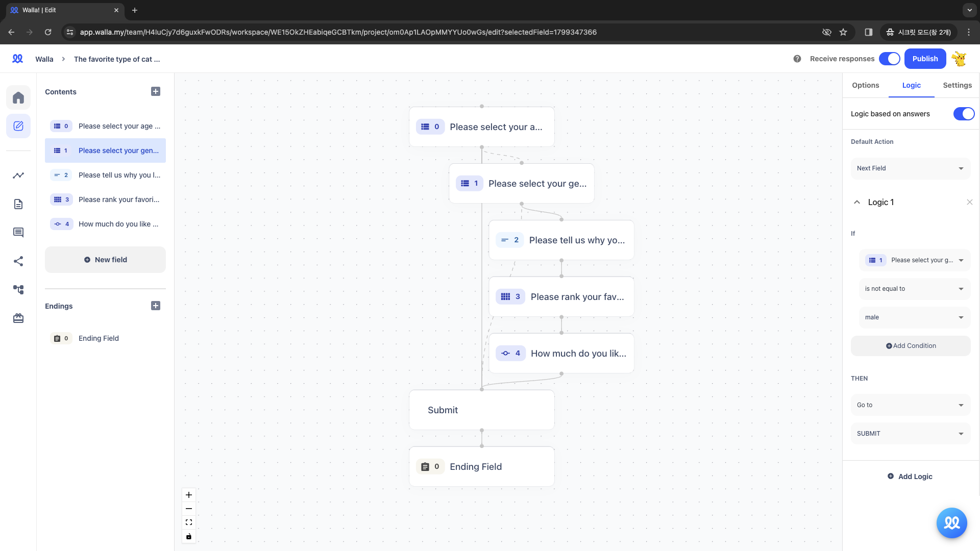The height and width of the screenshot is (551, 980).
Task: Disable Logic based on answers
Action: pos(964,114)
